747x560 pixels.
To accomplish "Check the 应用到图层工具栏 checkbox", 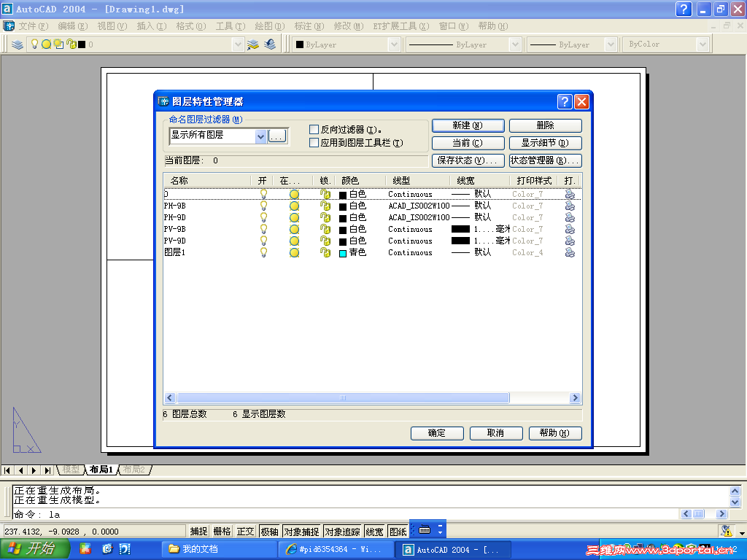I will point(314,142).
